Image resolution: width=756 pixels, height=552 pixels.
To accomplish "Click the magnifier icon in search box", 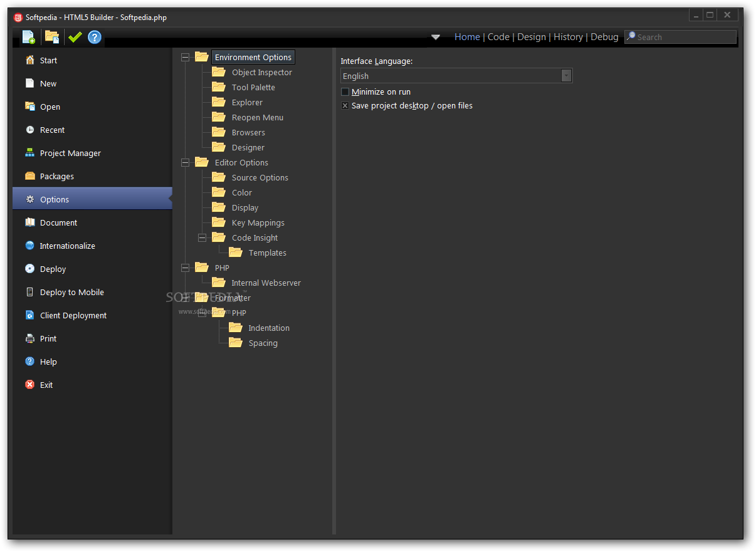I will (631, 36).
